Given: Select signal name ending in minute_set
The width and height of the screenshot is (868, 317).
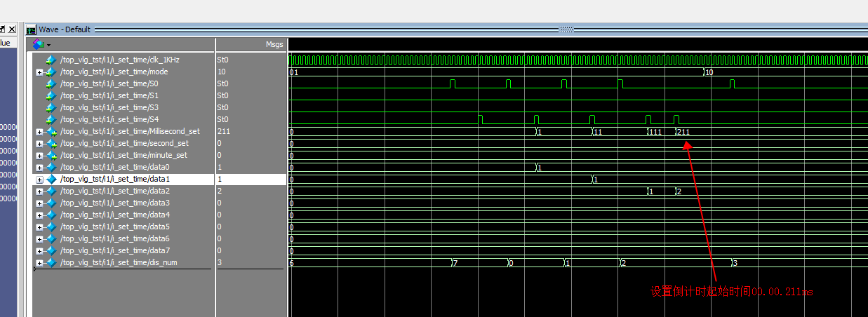Looking at the screenshot, I should tap(124, 156).
